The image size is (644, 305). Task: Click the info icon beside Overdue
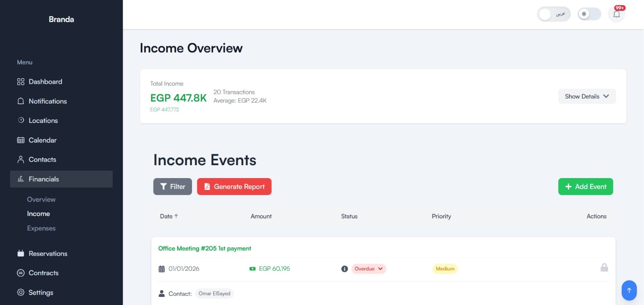(345, 269)
